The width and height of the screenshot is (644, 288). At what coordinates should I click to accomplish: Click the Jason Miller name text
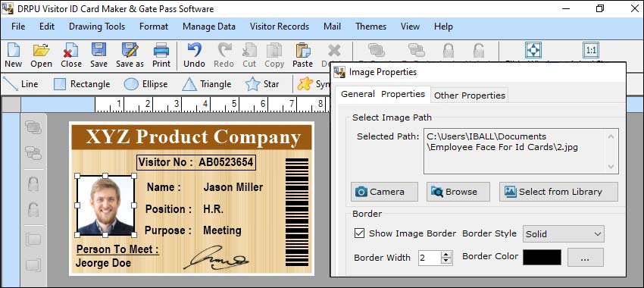click(x=233, y=187)
